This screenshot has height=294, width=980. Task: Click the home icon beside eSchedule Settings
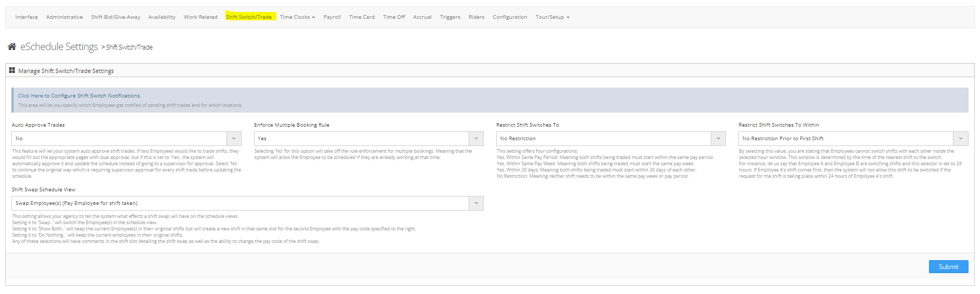pos(11,47)
